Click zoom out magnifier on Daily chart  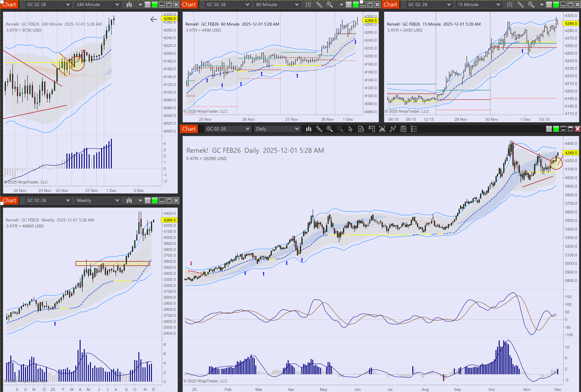[x=340, y=129]
